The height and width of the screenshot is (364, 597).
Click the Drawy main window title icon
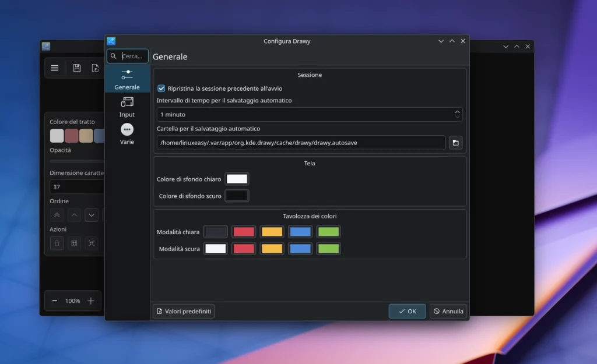point(46,47)
